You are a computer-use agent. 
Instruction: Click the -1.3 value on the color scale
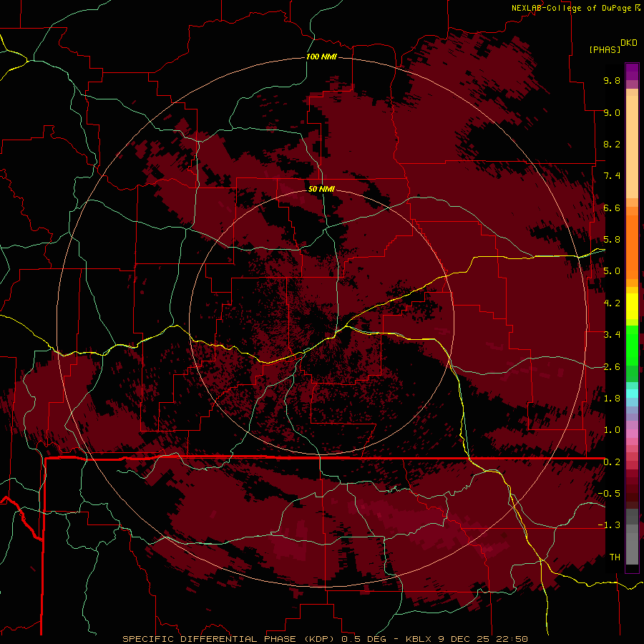point(609,525)
